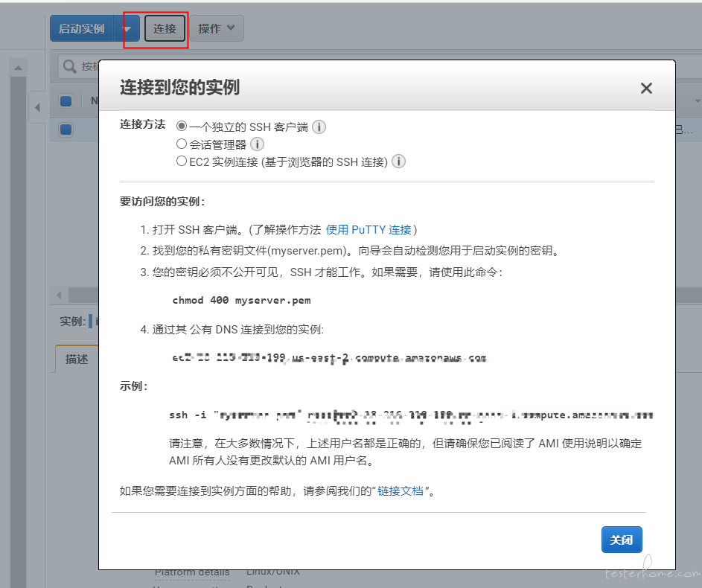
Task: Click the public DNS hostname text
Action: click(330, 358)
